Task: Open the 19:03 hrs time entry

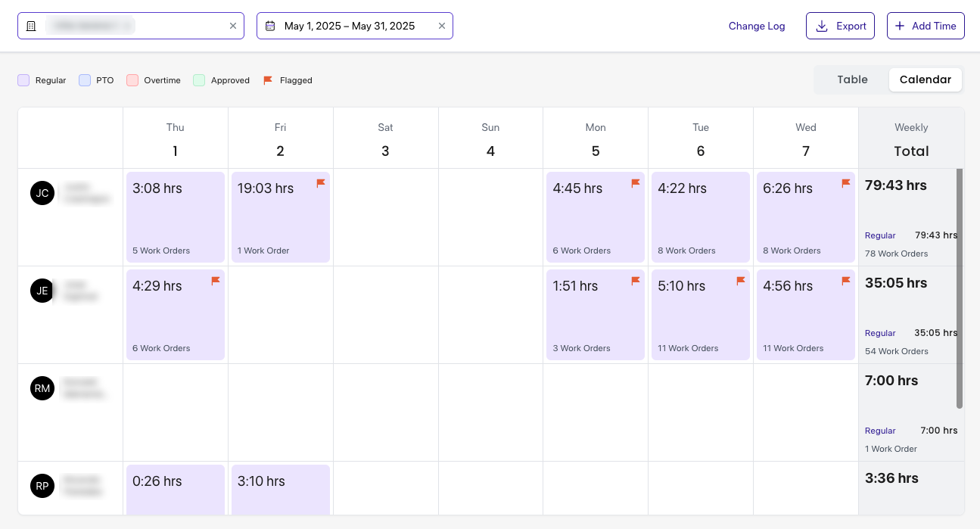Action: tap(281, 217)
